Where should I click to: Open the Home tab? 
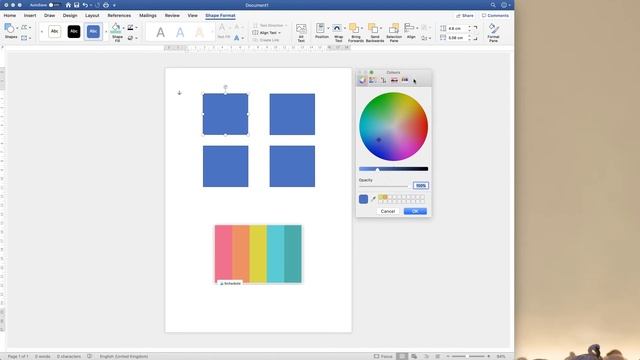[10, 16]
